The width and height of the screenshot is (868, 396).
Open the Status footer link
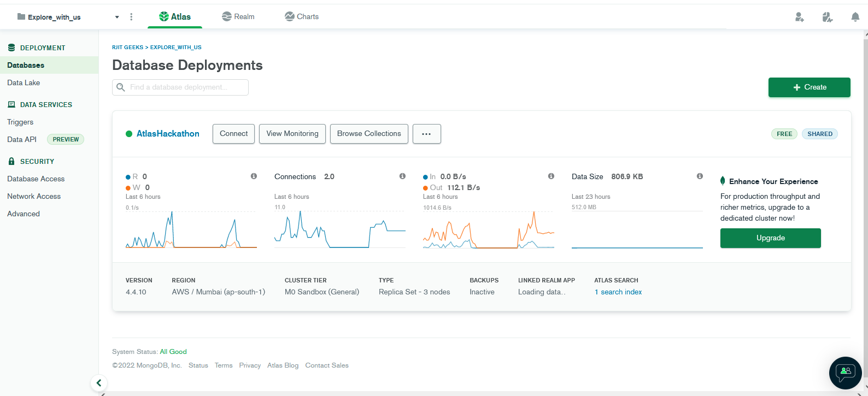(x=198, y=365)
